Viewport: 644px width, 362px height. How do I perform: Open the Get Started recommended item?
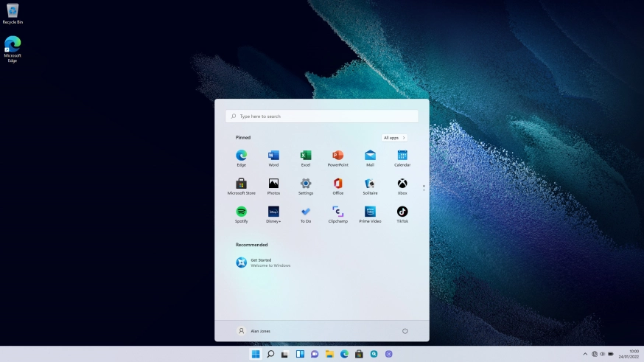click(263, 262)
